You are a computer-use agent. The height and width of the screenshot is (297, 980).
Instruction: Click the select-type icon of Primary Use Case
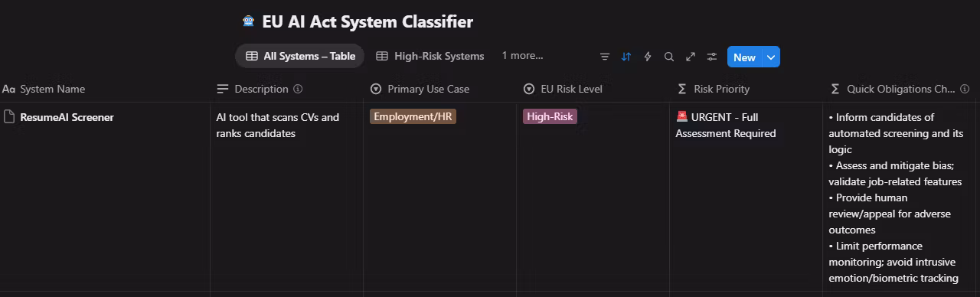(376, 89)
